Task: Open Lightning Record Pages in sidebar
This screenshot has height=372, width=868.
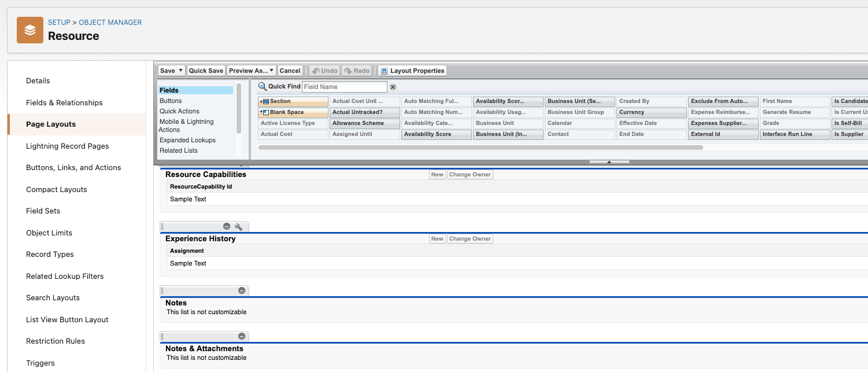Action: point(67,146)
